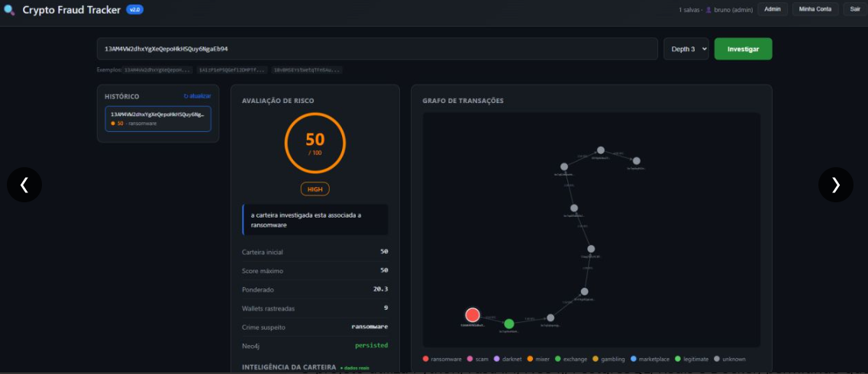Click ransomware legend item
The width and height of the screenshot is (868, 374).
[442, 359]
